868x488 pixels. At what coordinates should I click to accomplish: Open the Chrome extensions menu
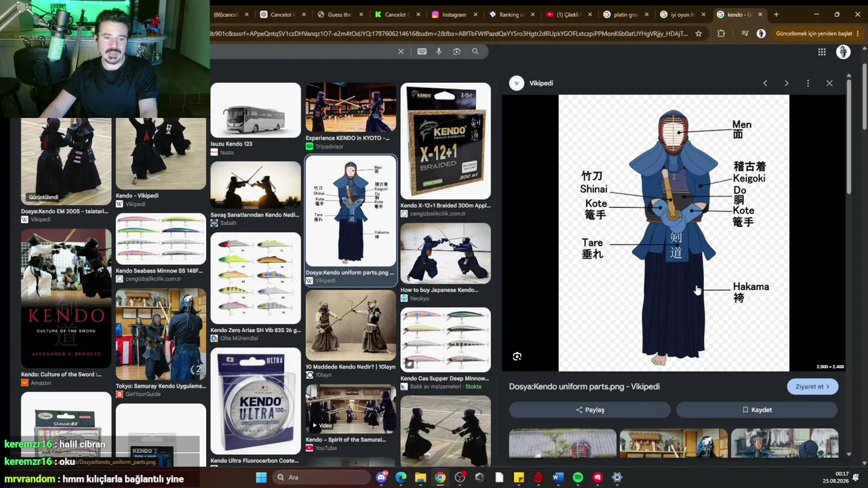721,33
